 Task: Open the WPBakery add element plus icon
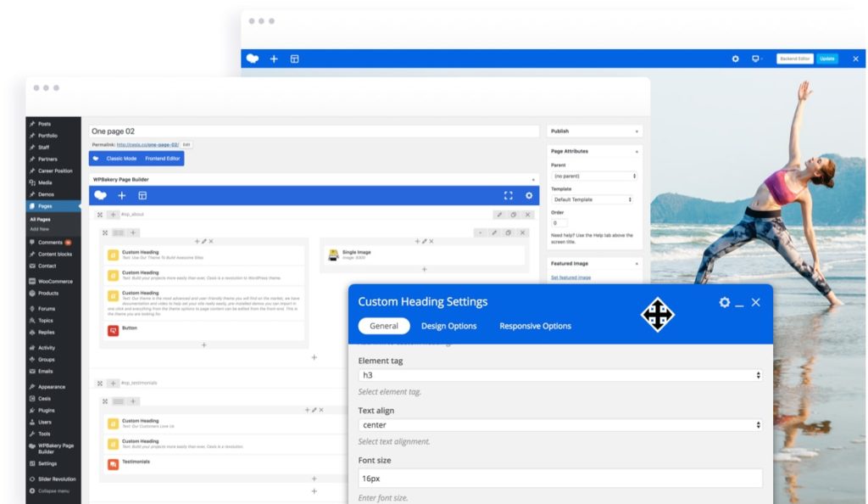click(122, 195)
